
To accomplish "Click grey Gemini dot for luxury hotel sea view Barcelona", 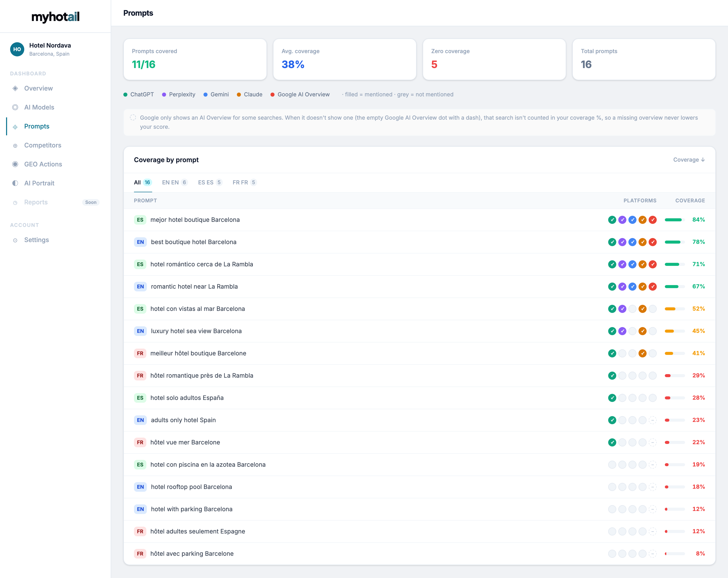I will click(632, 331).
